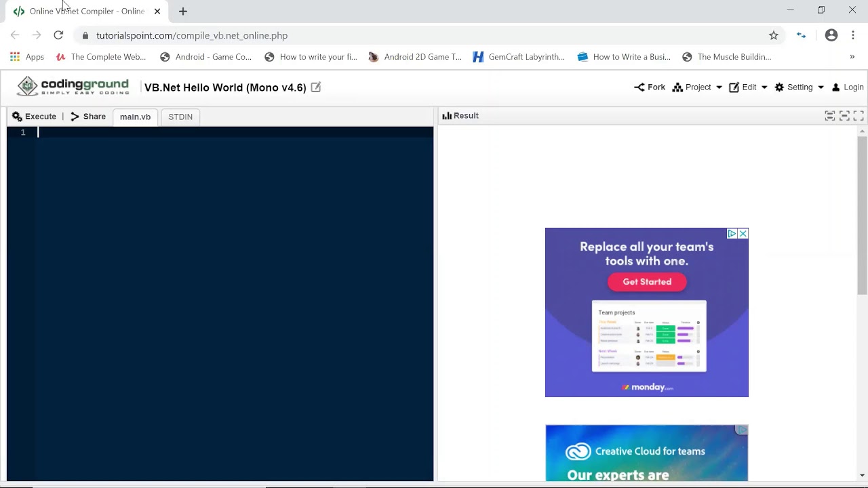Screen dimensions: 868x488
Task: Switch to the main.vb tab
Action: pyautogui.click(x=135, y=117)
